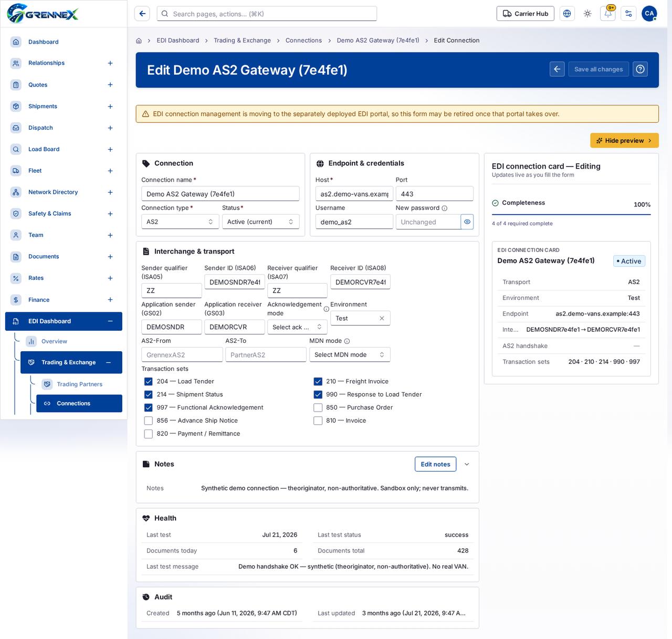Toggle the light/dark theme sun icon
Image resolution: width=672 pixels, height=639 pixels.
point(587,14)
